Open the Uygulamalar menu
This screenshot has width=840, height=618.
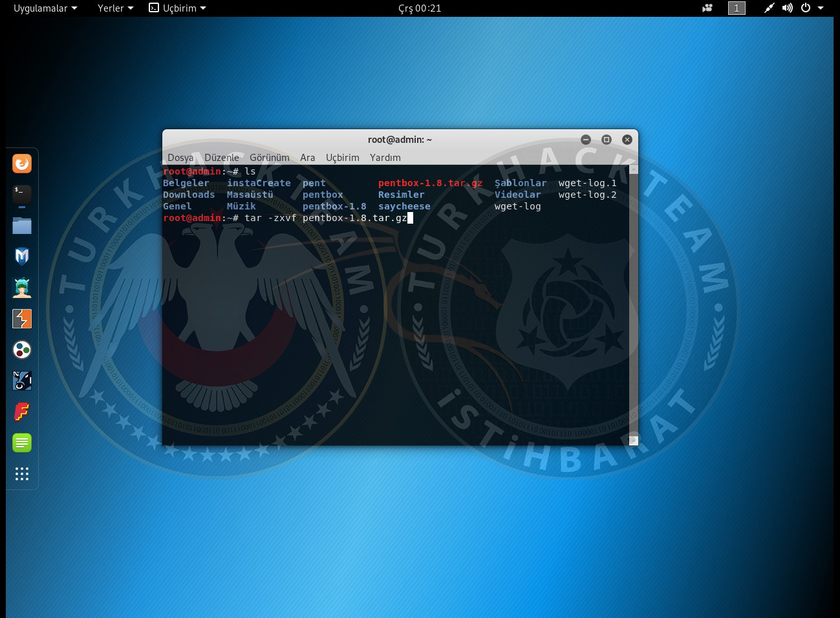pos(45,8)
